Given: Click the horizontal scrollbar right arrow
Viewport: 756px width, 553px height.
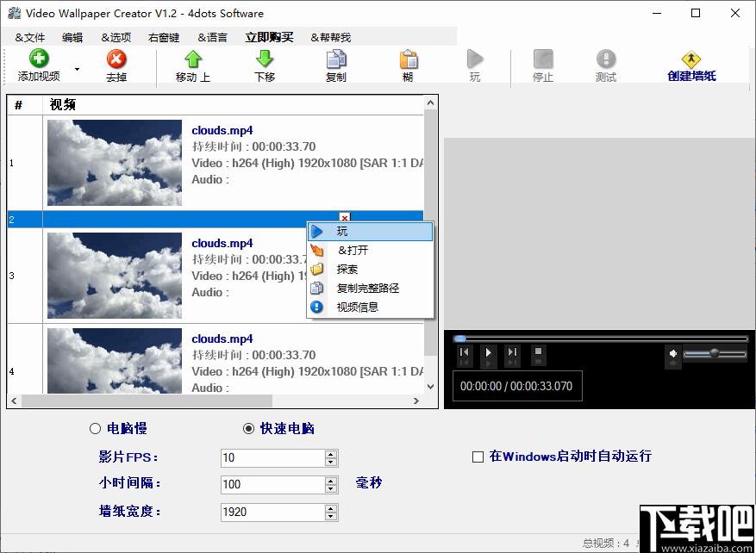Looking at the screenshot, I should (416, 401).
